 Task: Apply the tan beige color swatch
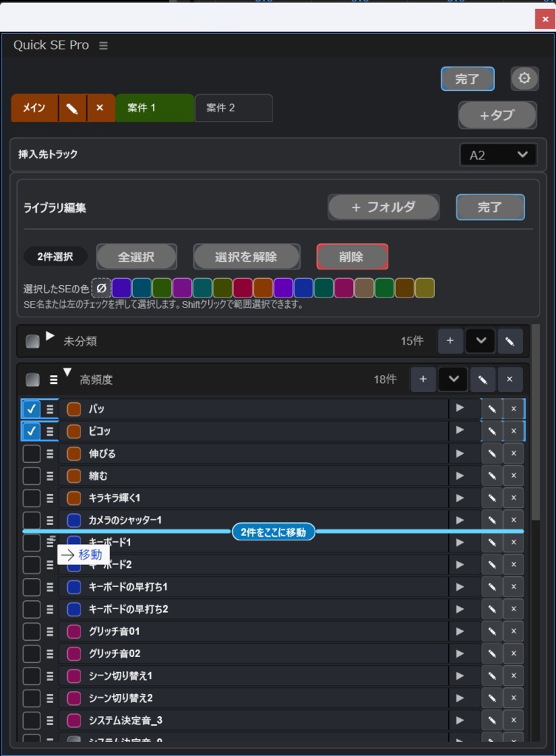[365, 289]
